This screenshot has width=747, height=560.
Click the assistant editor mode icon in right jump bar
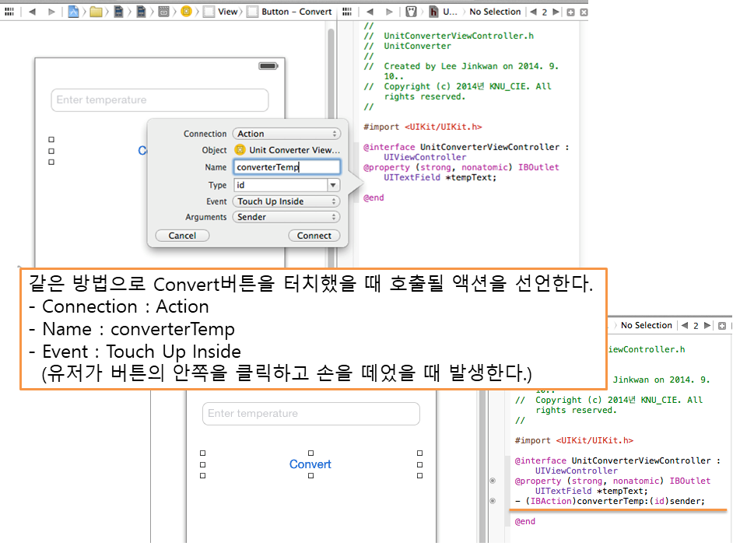click(x=409, y=12)
